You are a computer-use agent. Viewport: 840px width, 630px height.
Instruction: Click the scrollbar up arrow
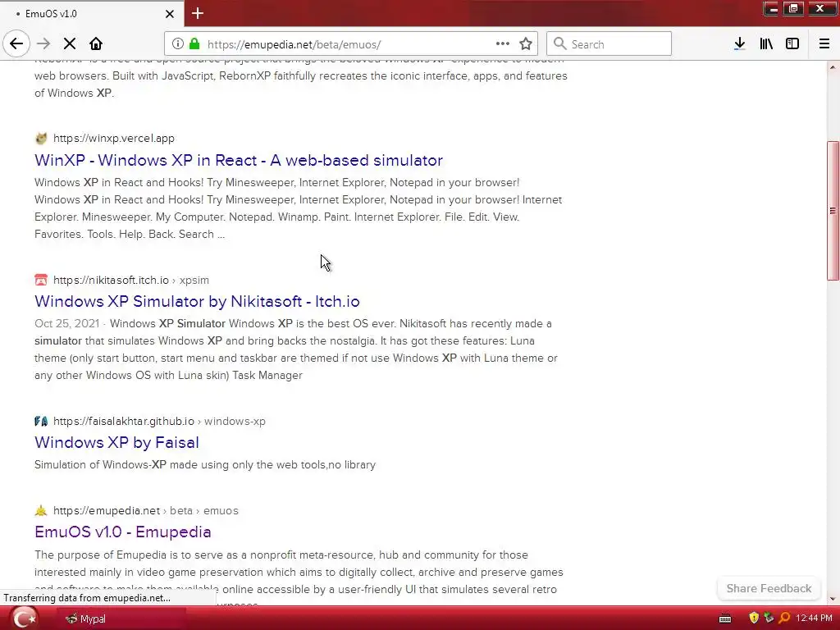(833, 67)
